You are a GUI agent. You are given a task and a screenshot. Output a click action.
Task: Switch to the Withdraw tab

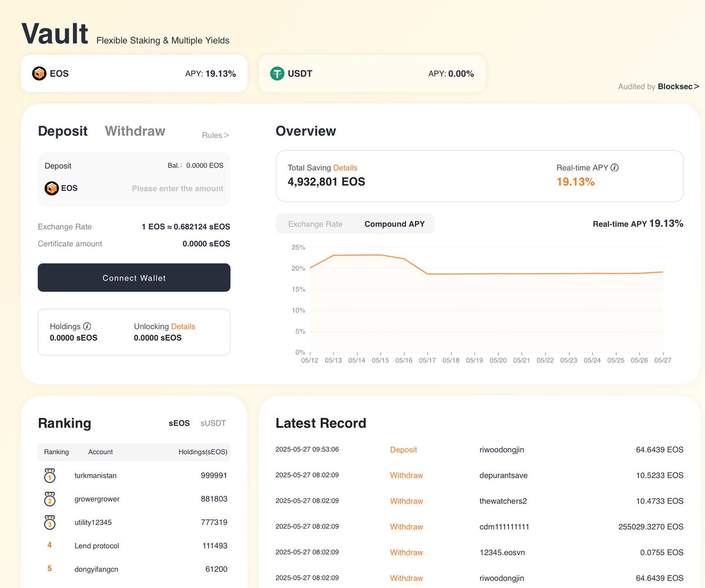[x=135, y=131]
